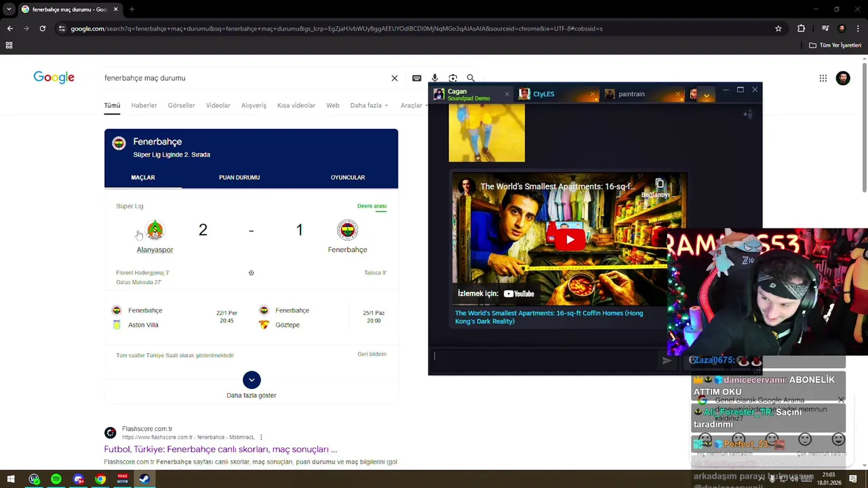Submit the search with the magnifier icon
The width and height of the screenshot is (868, 488).
[x=471, y=78]
